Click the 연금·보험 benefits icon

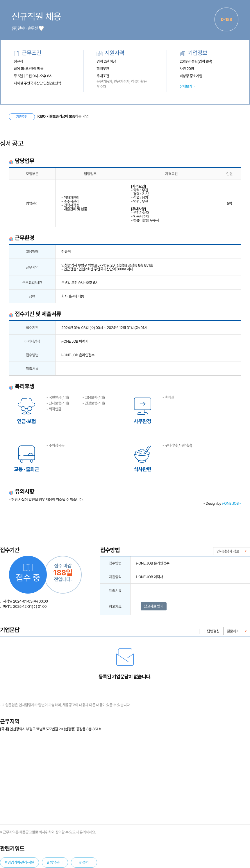26,406
